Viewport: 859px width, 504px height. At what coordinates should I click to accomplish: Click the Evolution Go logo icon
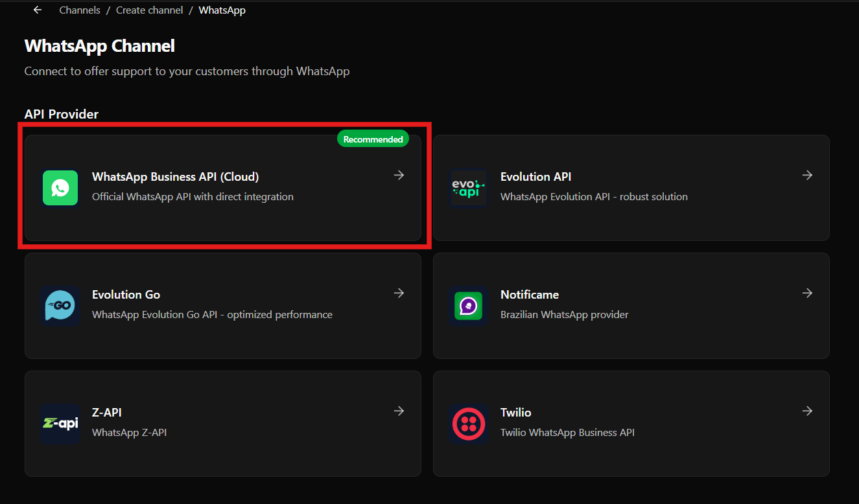click(x=60, y=306)
